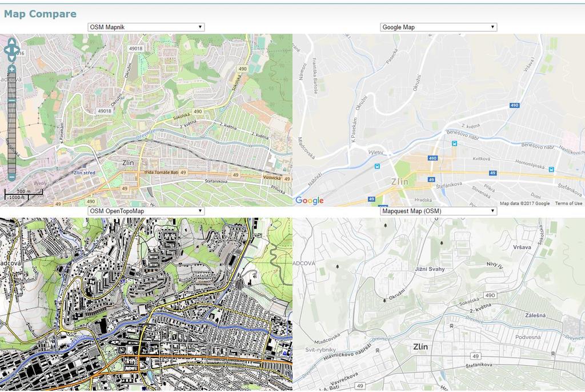Click the Google 49 shield beside Štefánikova label
Viewport: 585px width, 392px height.
pos(431,179)
